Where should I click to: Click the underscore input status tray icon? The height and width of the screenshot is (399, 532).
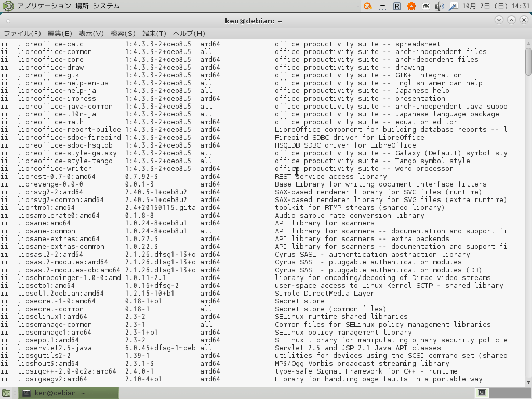pyautogui.click(x=383, y=6)
